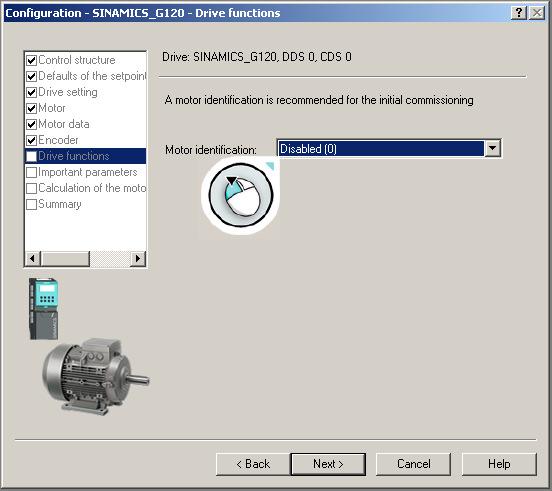Select the Drive setting step label
Screen dimensions: 552x491
68,92
